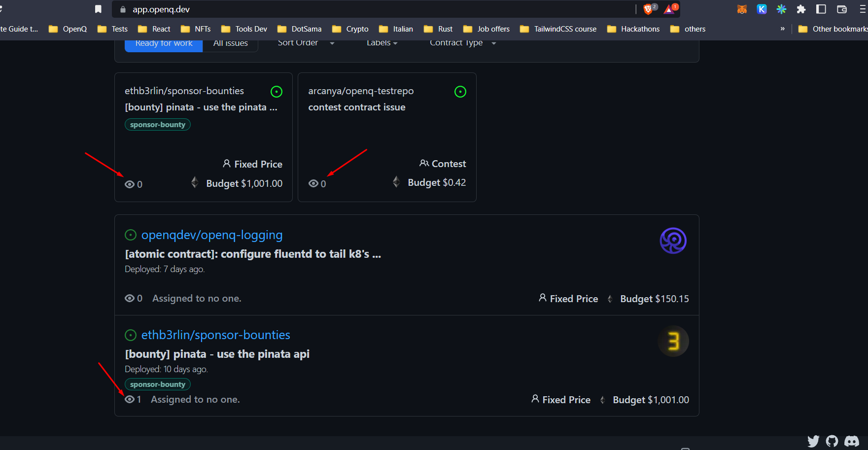Open the Discord link in footer
The image size is (868, 450).
[852, 441]
